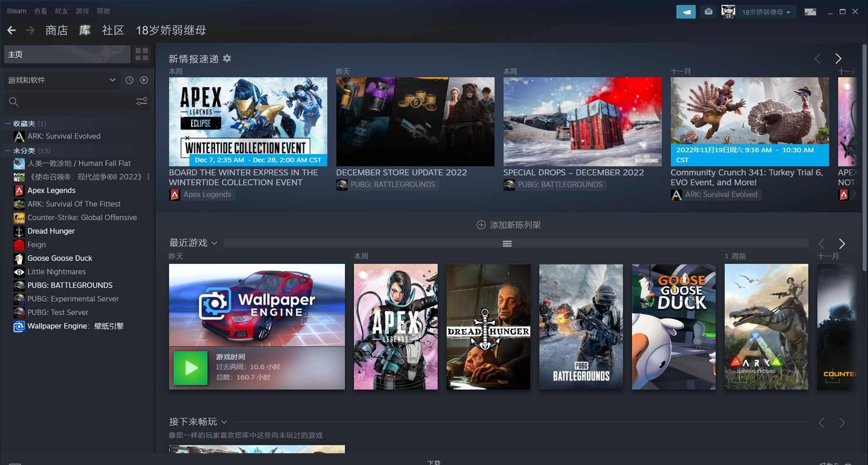Open the inbox envelope icon
Image resolution: width=868 pixels, height=465 pixels.
[x=708, y=12]
